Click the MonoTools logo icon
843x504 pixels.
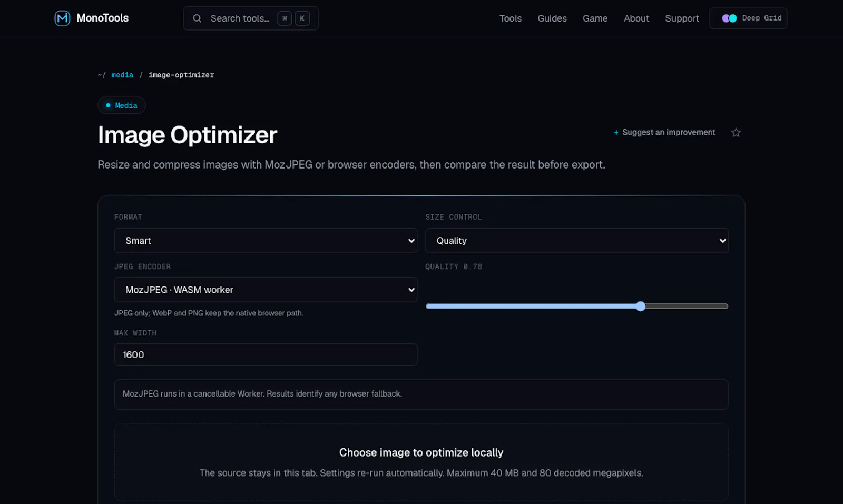pyautogui.click(x=62, y=18)
